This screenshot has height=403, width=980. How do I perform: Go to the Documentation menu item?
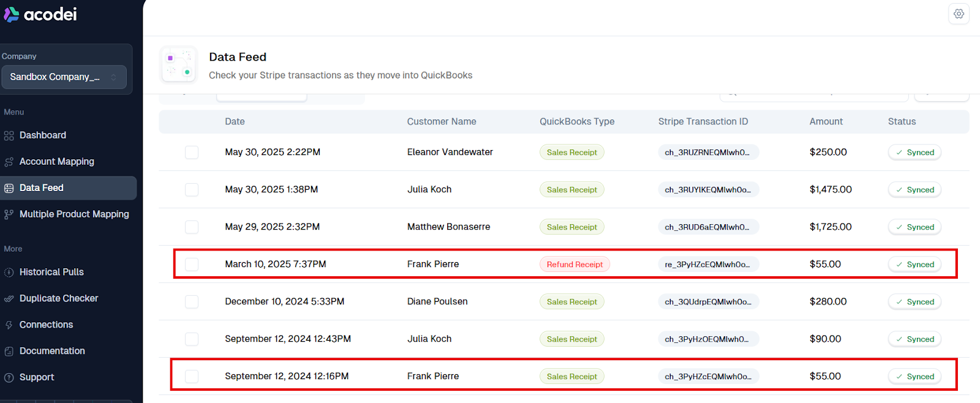pos(52,351)
